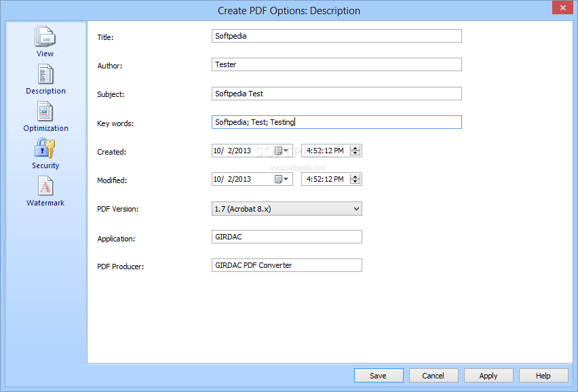The image size is (578, 392).
Task: Click the Apply button
Action: click(488, 376)
